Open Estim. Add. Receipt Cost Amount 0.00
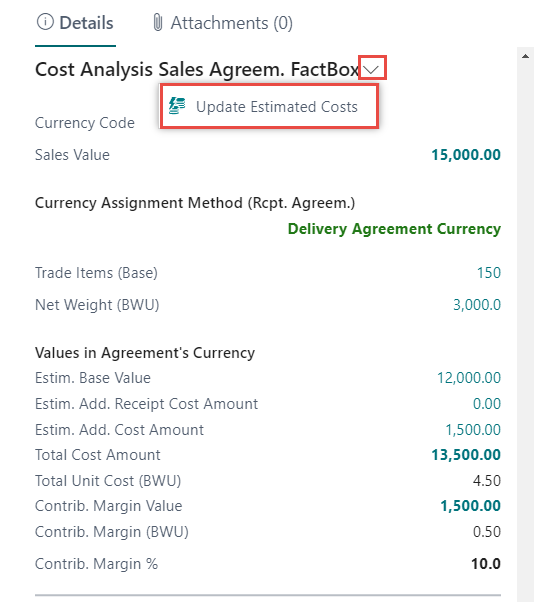The width and height of the screenshot is (554, 602). tap(487, 404)
